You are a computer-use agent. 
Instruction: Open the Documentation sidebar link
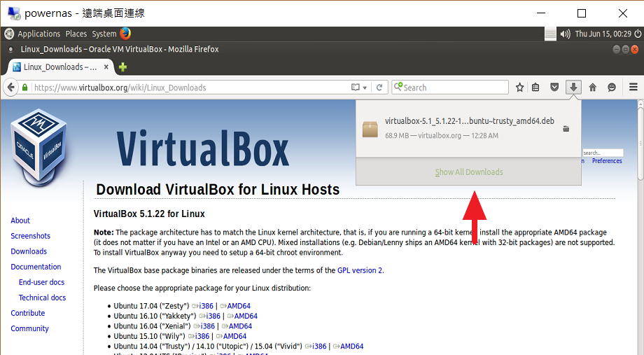36,267
